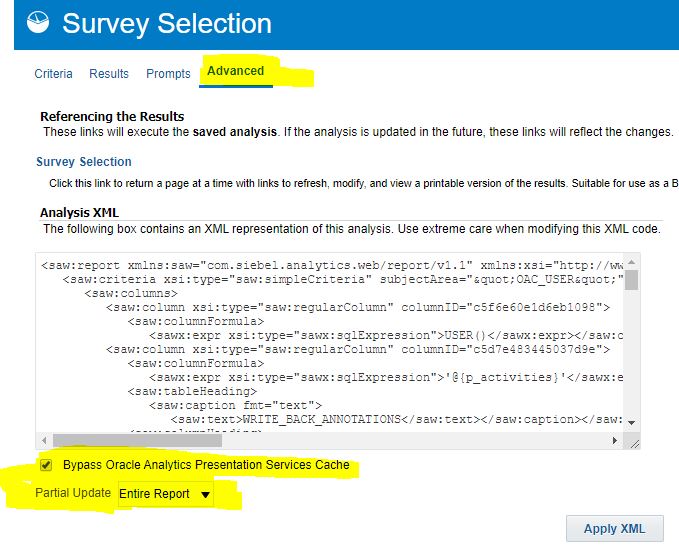The width and height of the screenshot is (679, 554).
Task: Click the Referencing the Results heading
Action: [112, 116]
